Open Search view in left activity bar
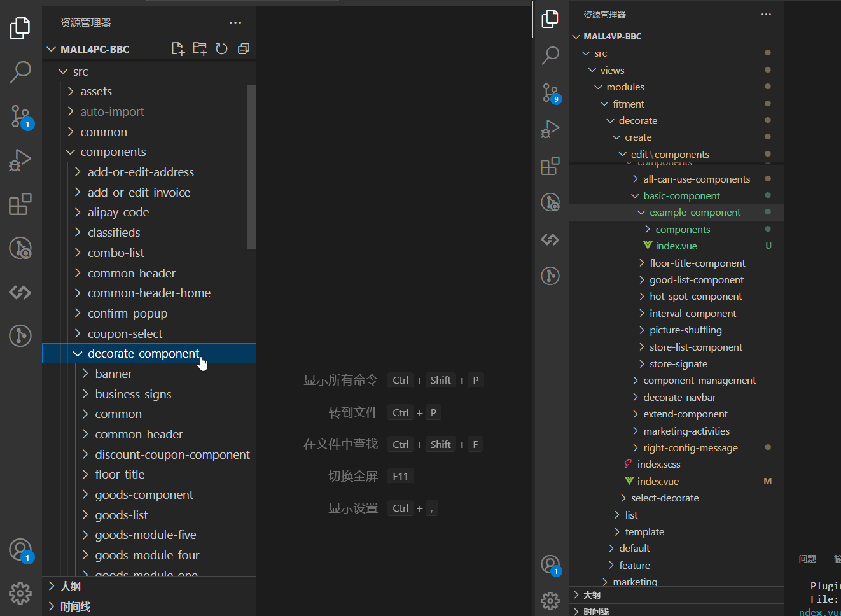Image resolution: width=841 pixels, height=616 pixels. point(20,71)
